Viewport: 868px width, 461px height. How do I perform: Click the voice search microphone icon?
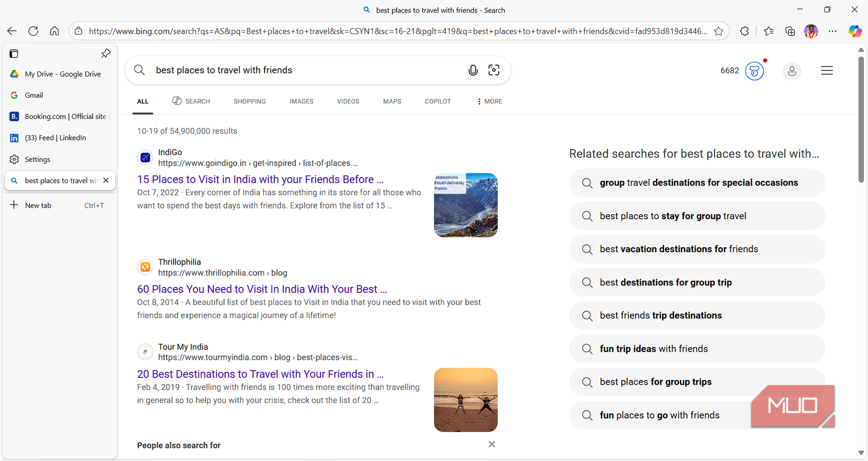click(473, 70)
